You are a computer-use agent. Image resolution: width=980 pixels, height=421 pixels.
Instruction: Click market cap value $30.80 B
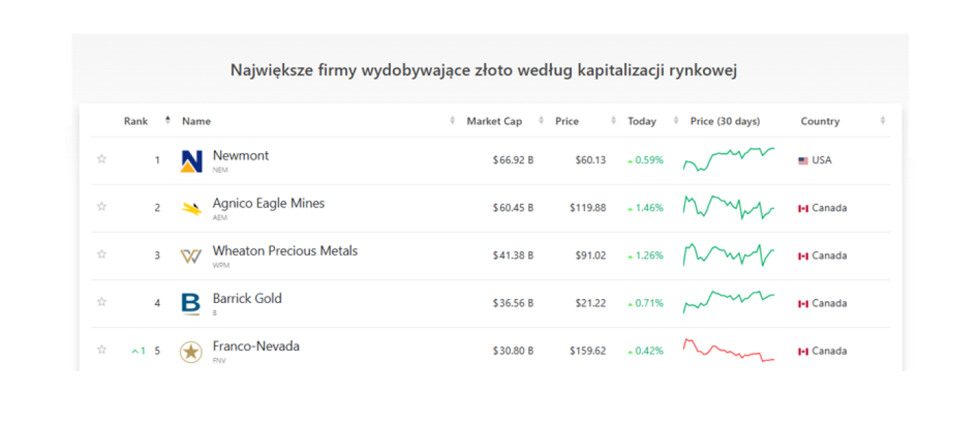(513, 352)
